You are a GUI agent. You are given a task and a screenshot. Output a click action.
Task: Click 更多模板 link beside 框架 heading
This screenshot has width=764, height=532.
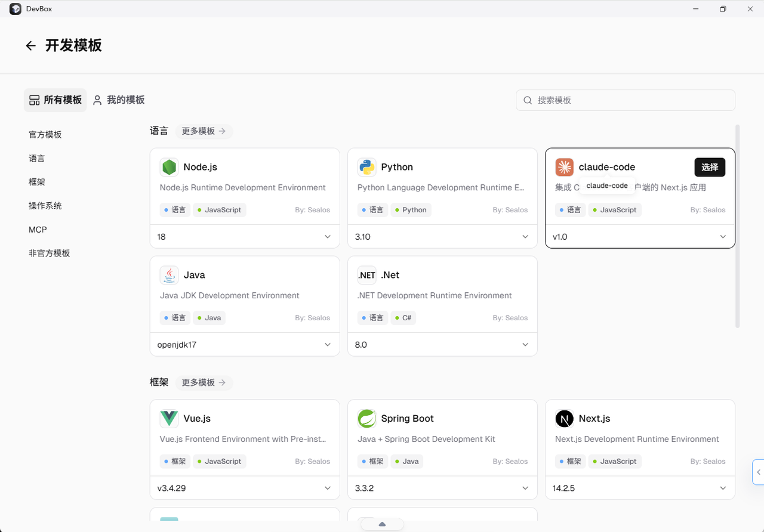[204, 382]
